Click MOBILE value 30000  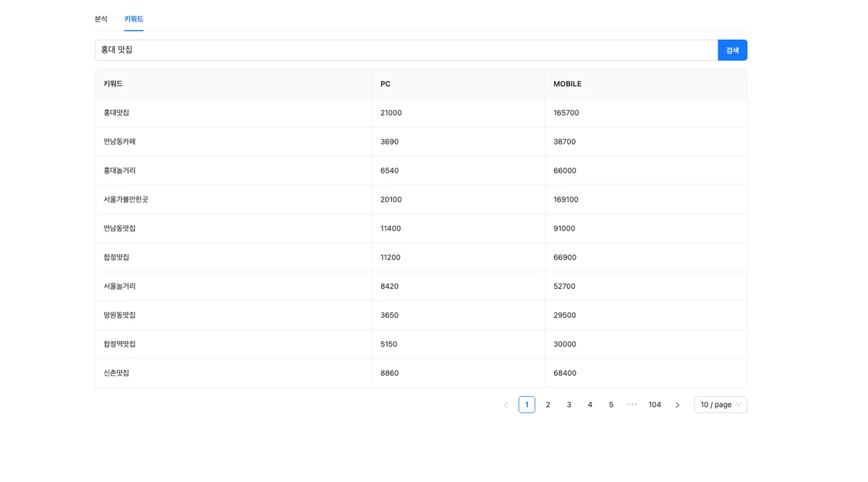(x=565, y=344)
